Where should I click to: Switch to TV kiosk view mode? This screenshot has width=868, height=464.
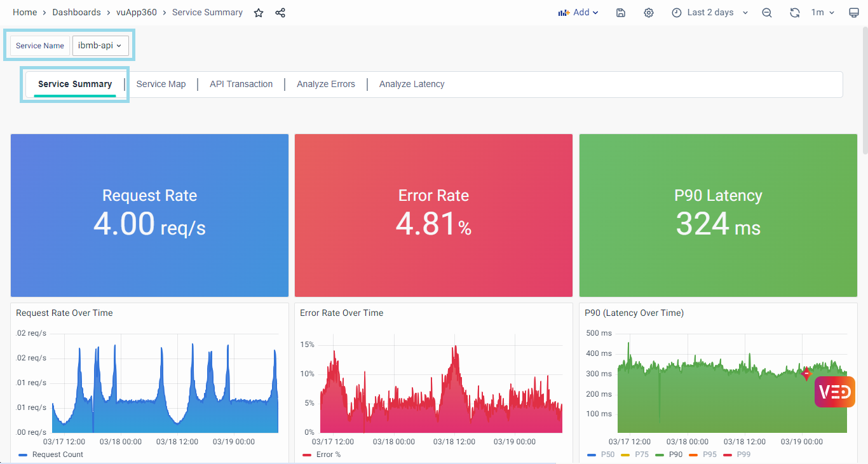point(854,13)
